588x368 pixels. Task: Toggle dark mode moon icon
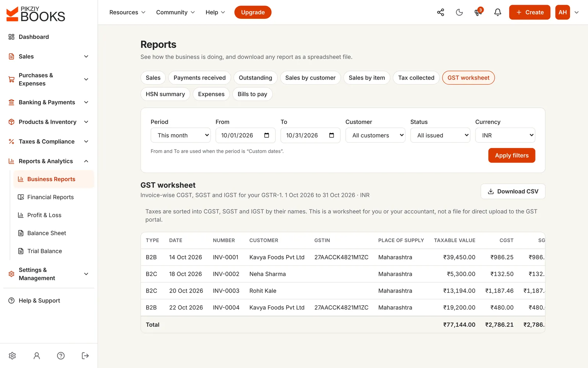pyautogui.click(x=459, y=13)
